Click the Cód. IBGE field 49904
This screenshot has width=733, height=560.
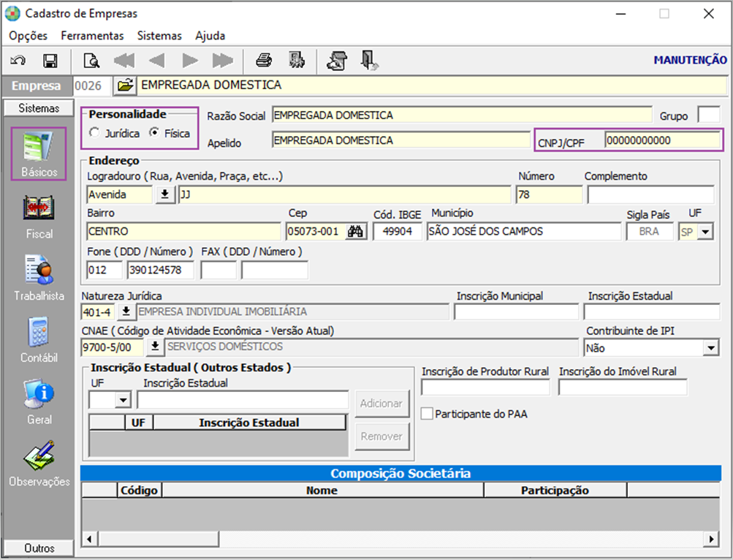click(x=398, y=232)
